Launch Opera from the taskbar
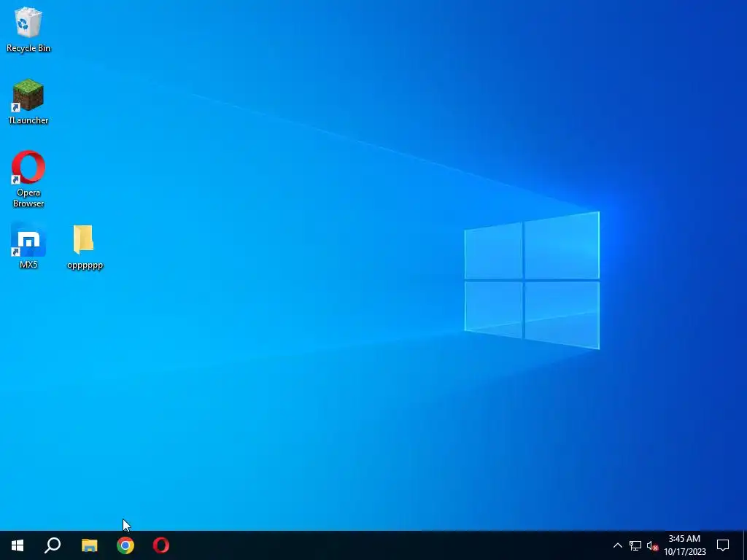 161,545
